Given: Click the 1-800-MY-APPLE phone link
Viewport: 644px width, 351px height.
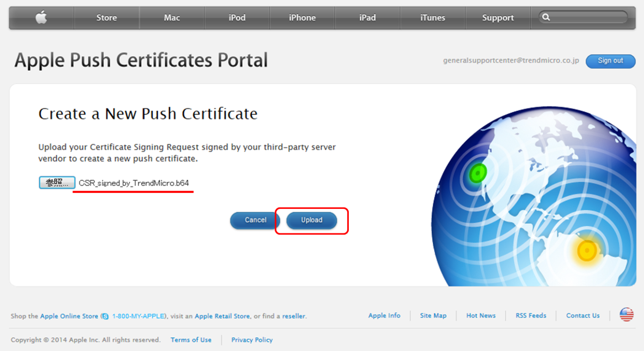Looking at the screenshot, I should (138, 316).
